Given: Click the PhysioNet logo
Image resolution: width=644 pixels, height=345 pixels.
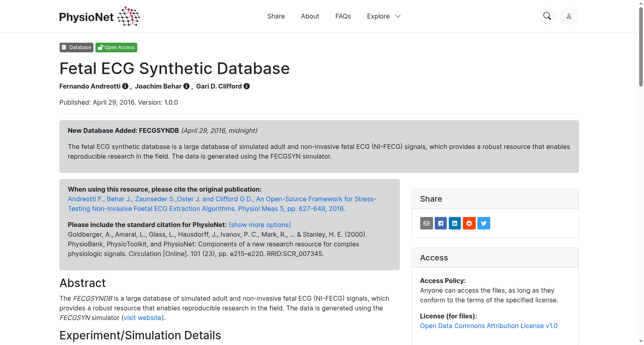Looking at the screenshot, I should coord(99,17).
